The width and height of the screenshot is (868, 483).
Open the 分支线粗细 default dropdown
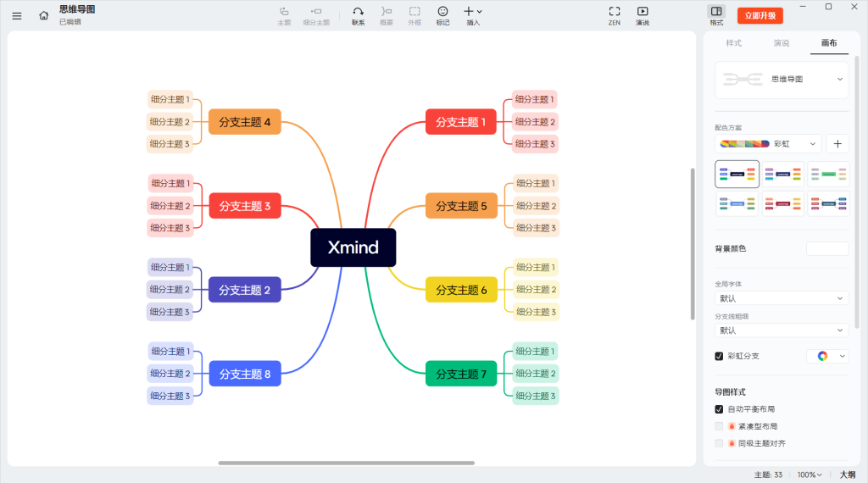(782, 330)
